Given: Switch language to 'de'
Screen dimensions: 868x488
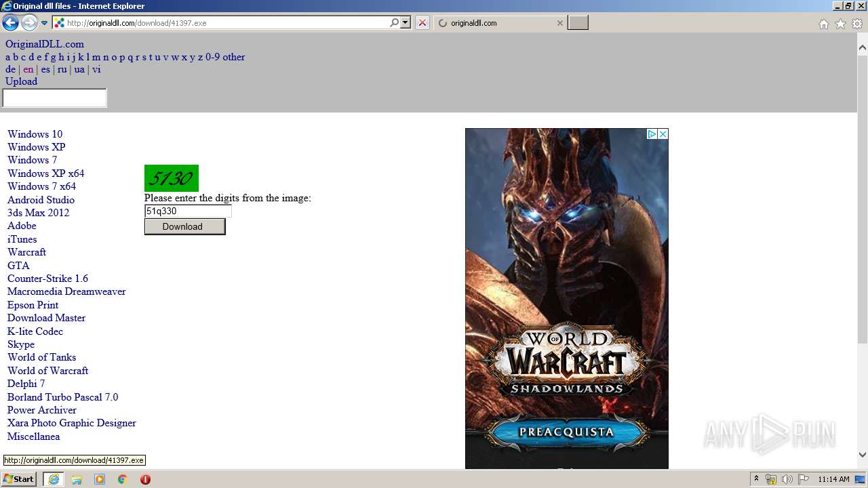Looking at the screenshot, I should [10, 69].
